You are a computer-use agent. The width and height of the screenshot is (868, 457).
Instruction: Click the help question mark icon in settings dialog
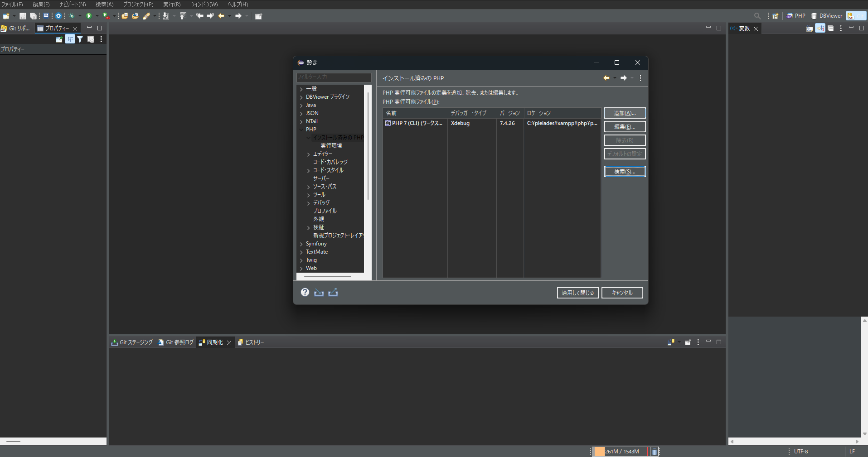(x=305, y=292)
